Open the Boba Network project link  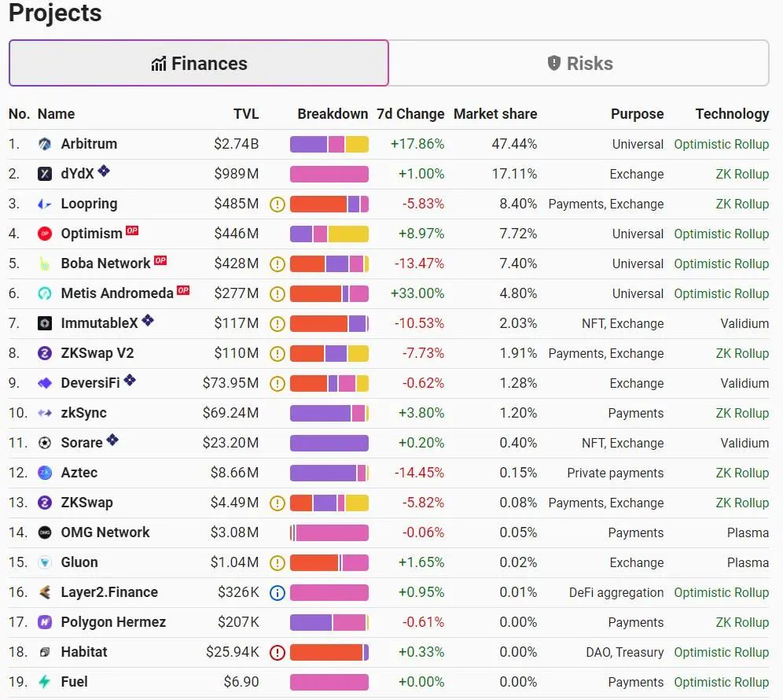click(105, 263)
